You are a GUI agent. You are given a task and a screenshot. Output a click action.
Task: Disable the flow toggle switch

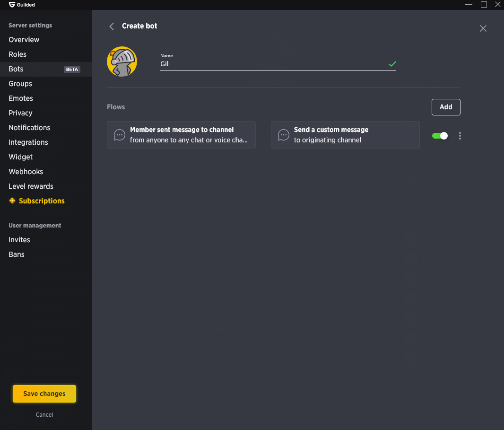(x=440, y=136)
